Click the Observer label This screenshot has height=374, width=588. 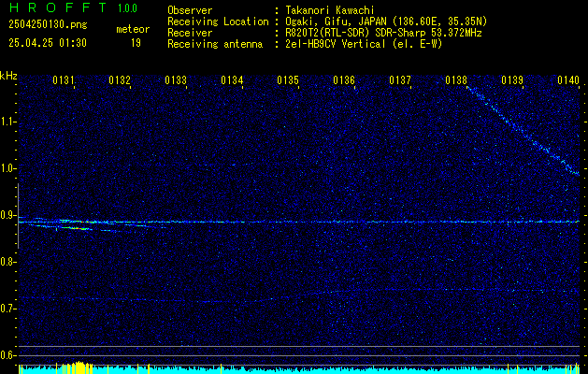click(x=190, y=10)
